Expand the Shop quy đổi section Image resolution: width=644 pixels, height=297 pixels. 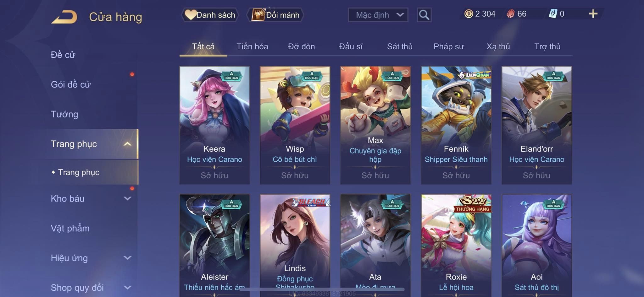91,287
